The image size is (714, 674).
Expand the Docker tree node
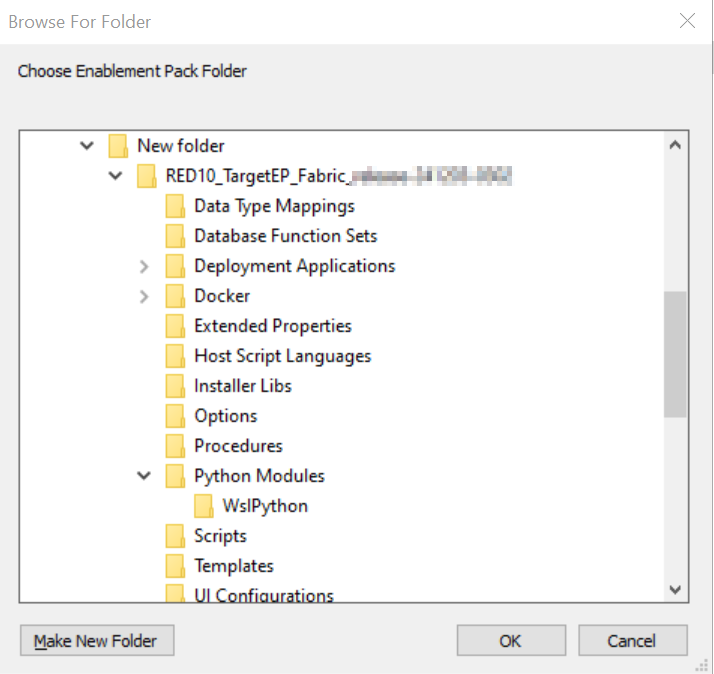[x=144, y=296]
